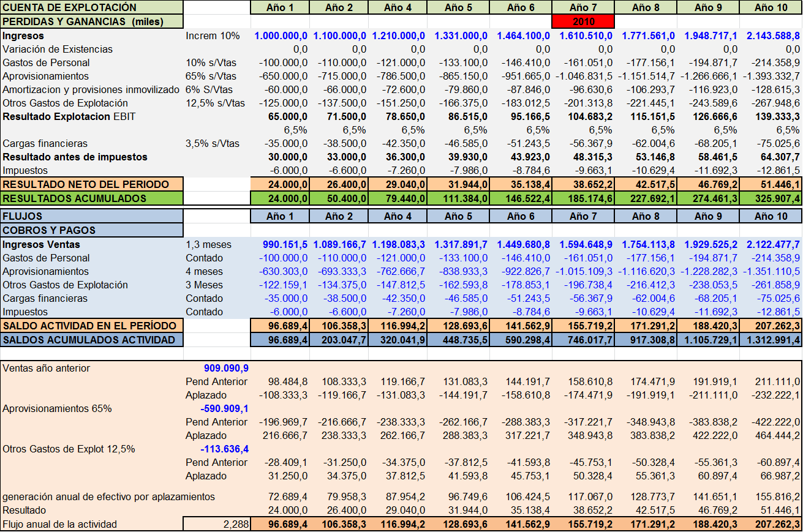Click the Año 7 header in FLUJOS row
The image size is (803, 532).
tap(583, 216)
